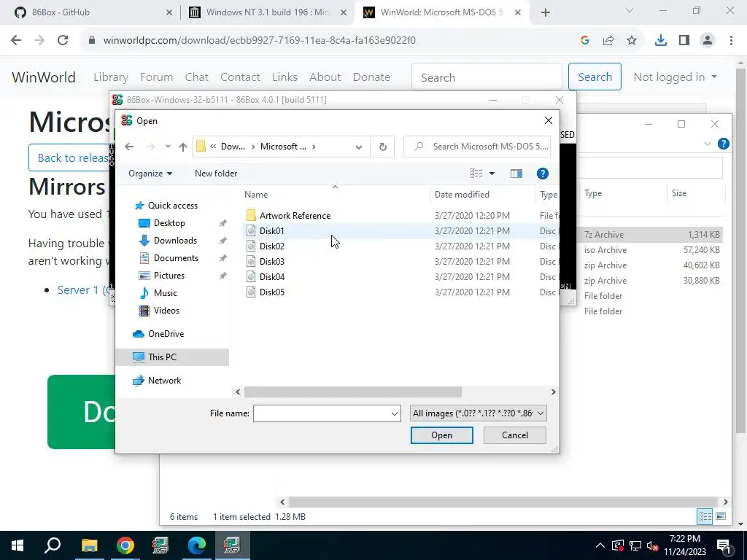Click the WinWorld Search button
This screenshot has height=560, width=747.
click(595, 77)
